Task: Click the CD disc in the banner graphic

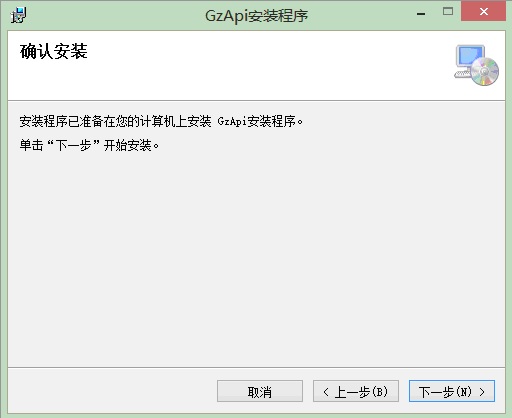Action: (x=485, y=71)
